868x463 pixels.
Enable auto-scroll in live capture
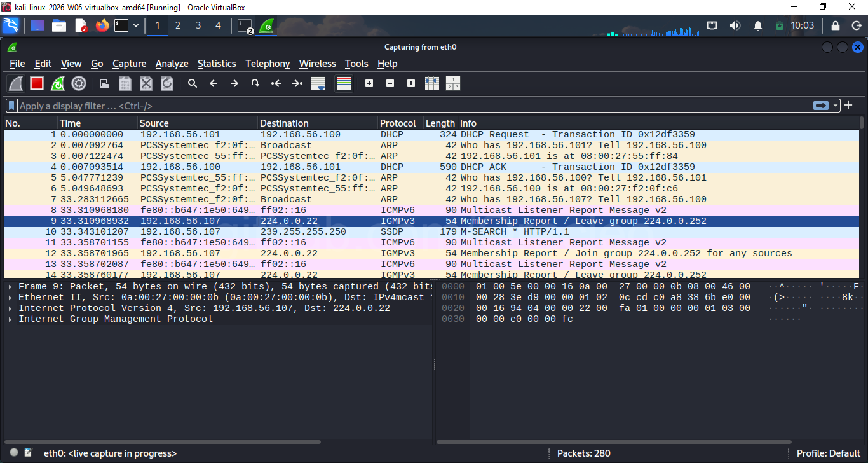coord(318,83)
